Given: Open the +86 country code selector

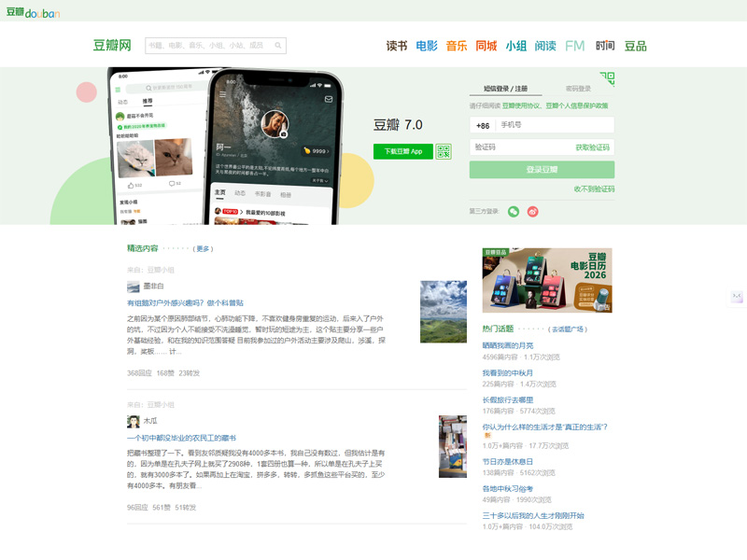Looking at the screenshot, I should pos(483,125).
